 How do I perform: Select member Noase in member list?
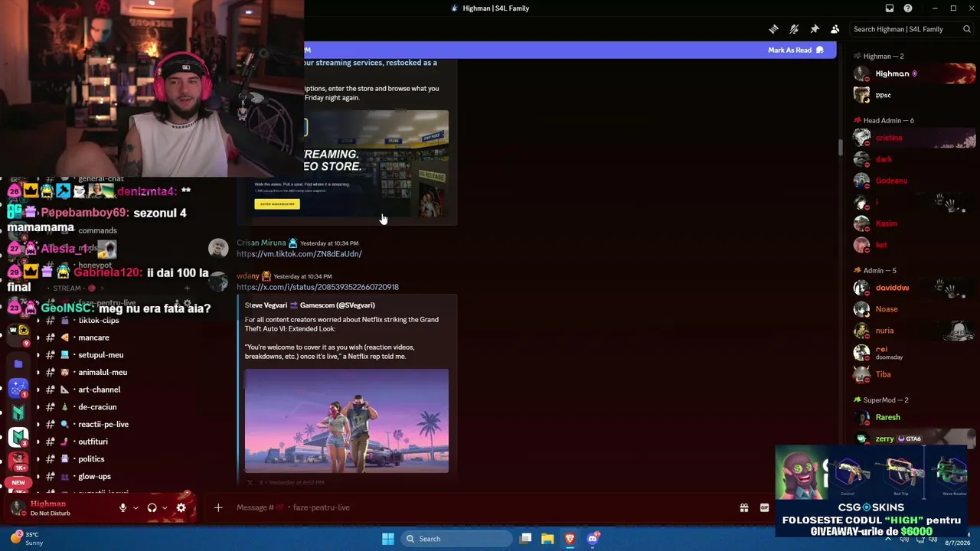(x=915, y=309)
